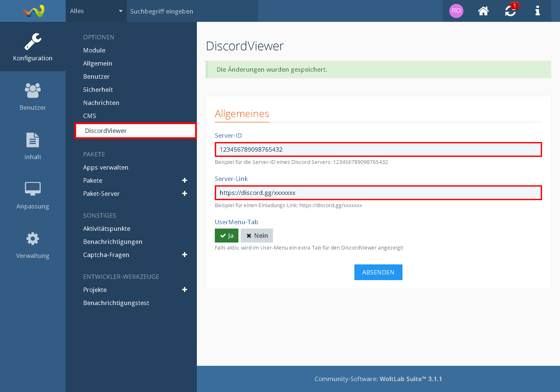Click the UserMenu-Tab field label

coord(236,222)
